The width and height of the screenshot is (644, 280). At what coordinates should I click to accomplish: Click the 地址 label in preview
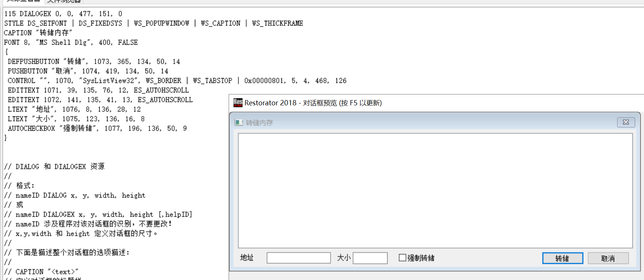pyautogui.click(x=247, y=258)
